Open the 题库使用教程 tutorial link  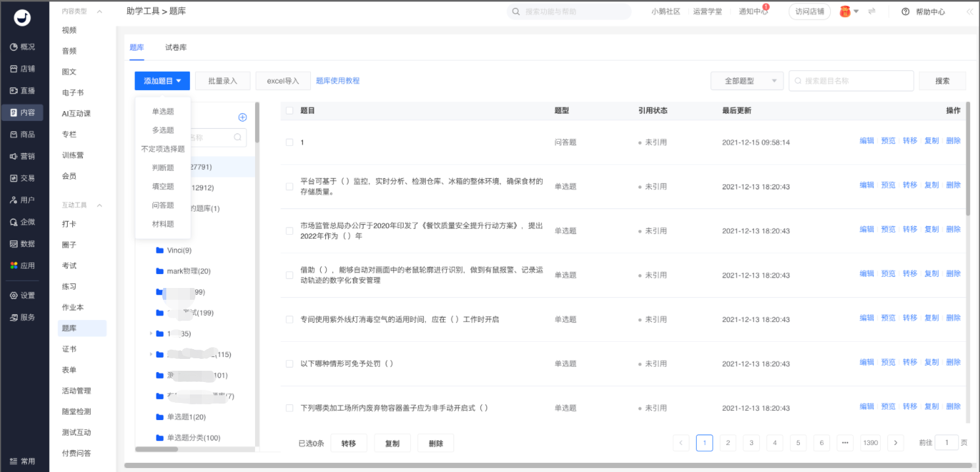click(x=338, y=81)
